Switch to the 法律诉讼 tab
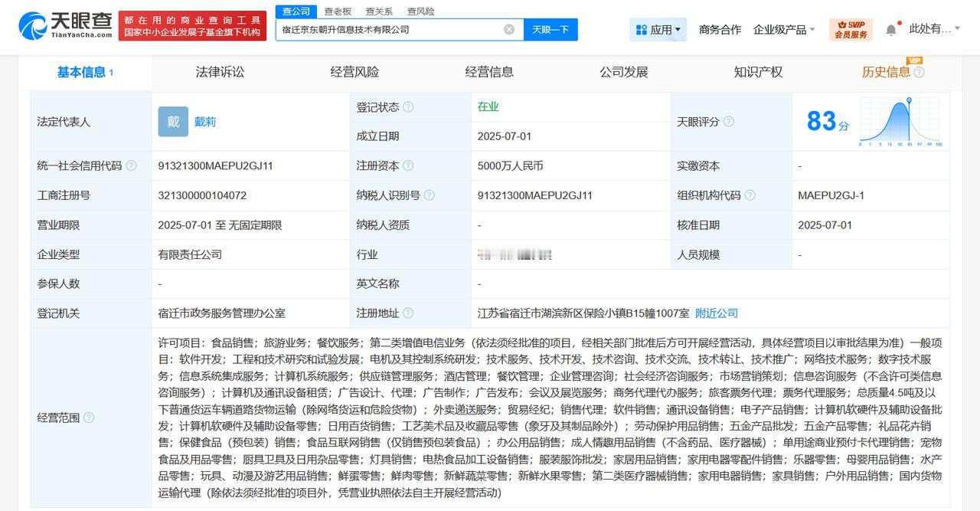Screen dimensions: 980x511 click(x=220, y=72)
